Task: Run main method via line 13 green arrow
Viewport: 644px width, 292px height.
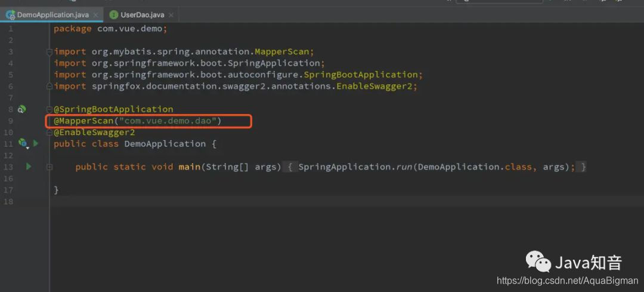Action: click(29, 167)
